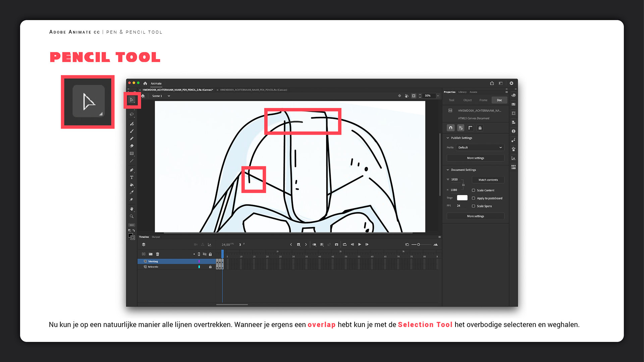Select the Selection tool in the toolbar
Image resolution: width=644 pixels, height=362 pixels.
click(x=132, y=100)
